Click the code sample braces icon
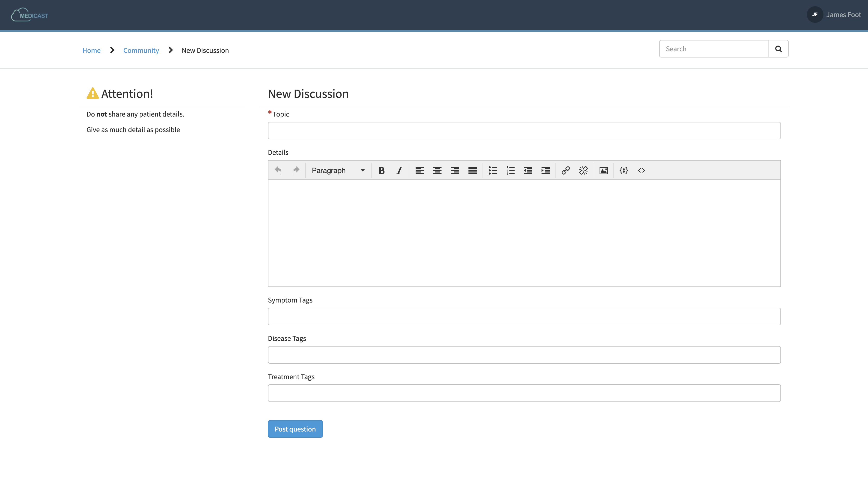 tap(624, 170)
